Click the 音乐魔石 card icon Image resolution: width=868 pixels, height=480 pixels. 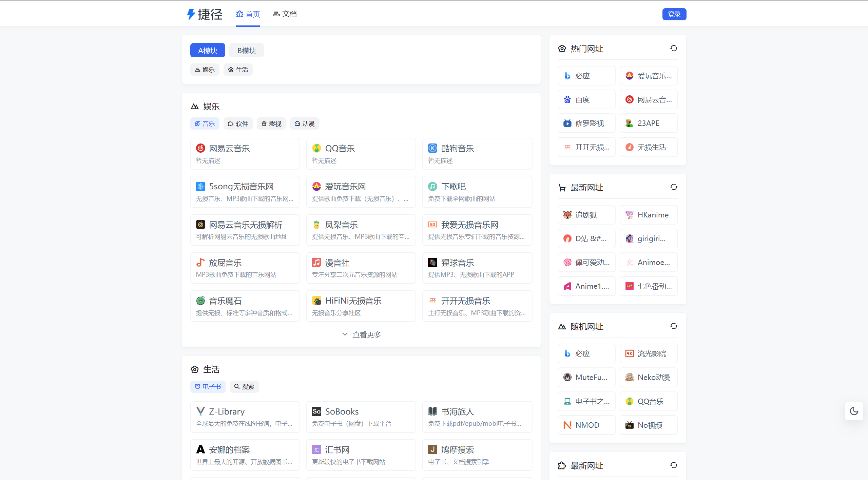click(200, 301)
